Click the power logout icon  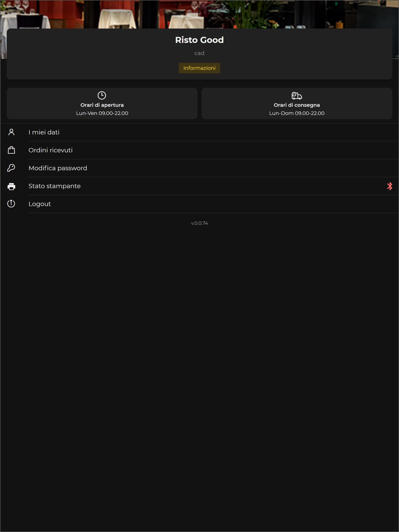point(11,204)
